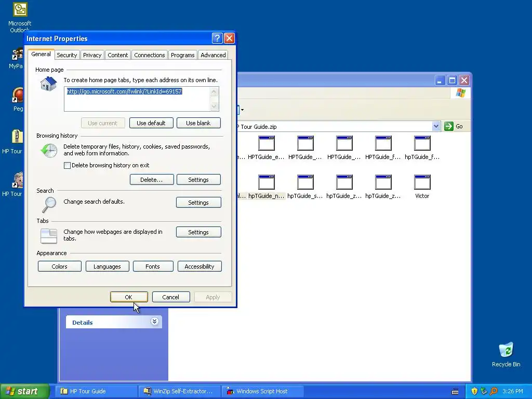
Task: Switch to WinZip Self-Extractor taskbar button
Action: [180, 391]
